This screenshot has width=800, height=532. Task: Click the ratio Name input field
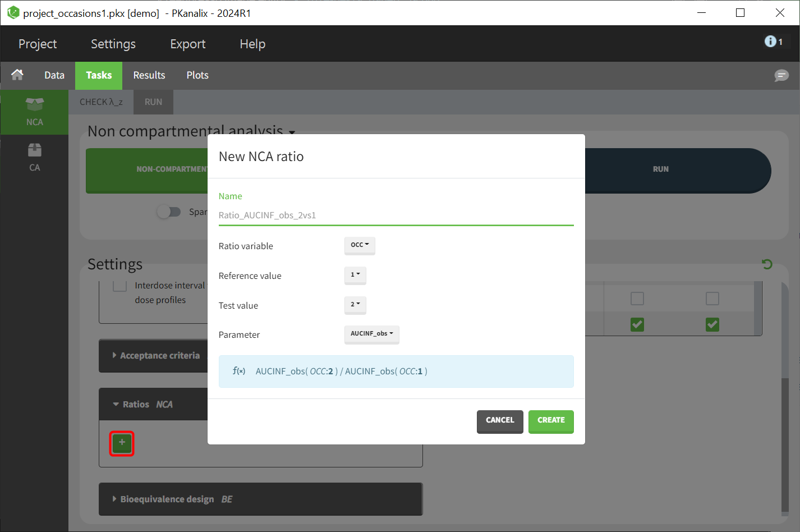pos(396,215)
